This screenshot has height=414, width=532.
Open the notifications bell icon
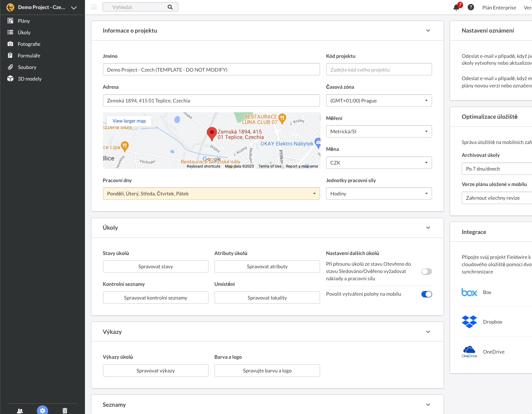pyautogui.click(x=456, y=7)
